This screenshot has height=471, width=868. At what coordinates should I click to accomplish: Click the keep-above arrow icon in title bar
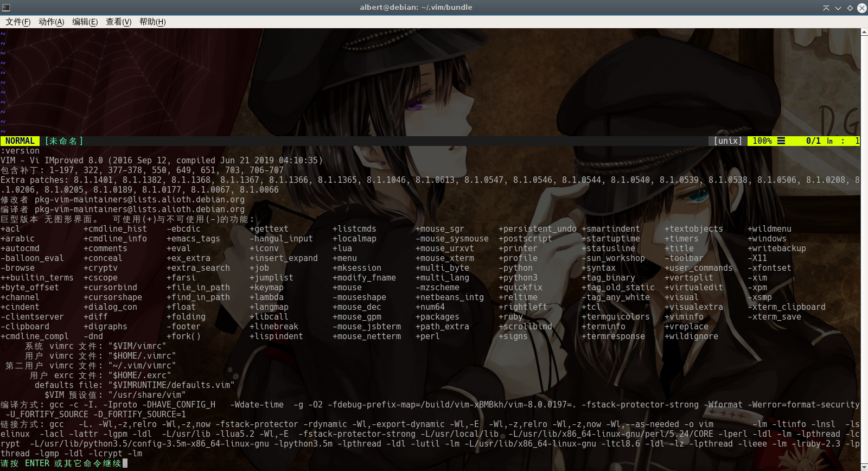click(x=826, y=8)
